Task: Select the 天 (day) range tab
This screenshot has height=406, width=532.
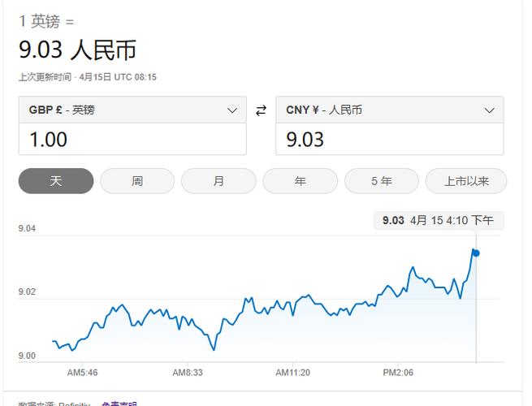Action: tap(56, 181)
